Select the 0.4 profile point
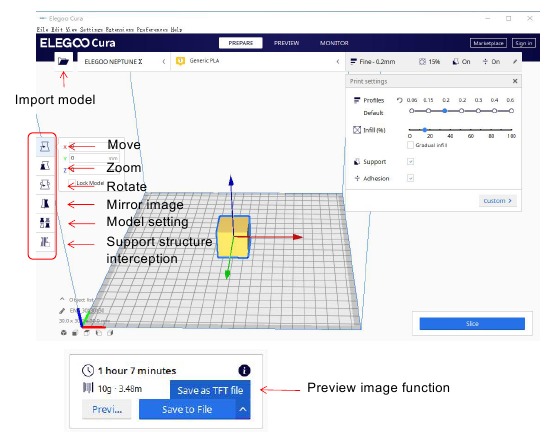This screenshot has height=436, width=551. [x=494, y=111]
